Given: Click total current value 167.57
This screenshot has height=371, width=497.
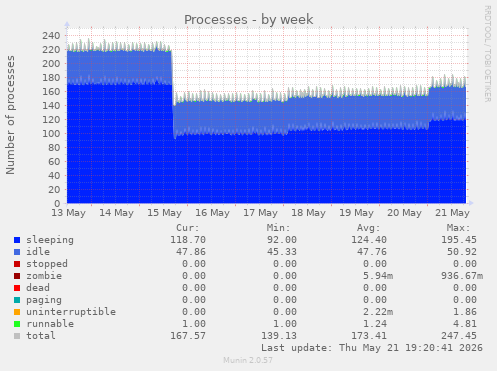Looking at the screenshot, I should [188, 336].
